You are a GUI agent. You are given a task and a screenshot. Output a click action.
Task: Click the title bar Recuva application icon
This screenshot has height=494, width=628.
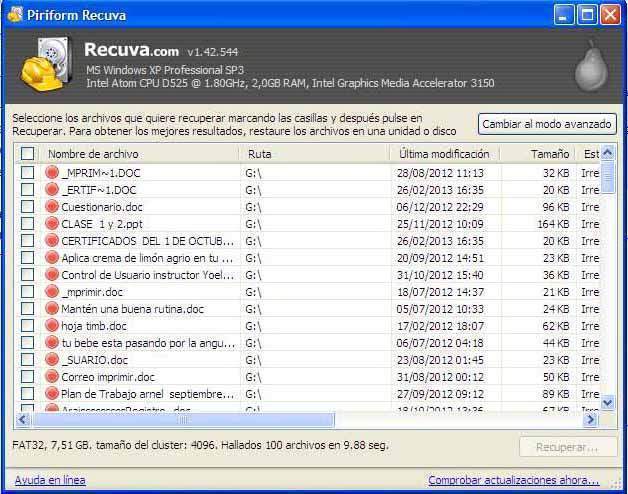click(15, 14)
